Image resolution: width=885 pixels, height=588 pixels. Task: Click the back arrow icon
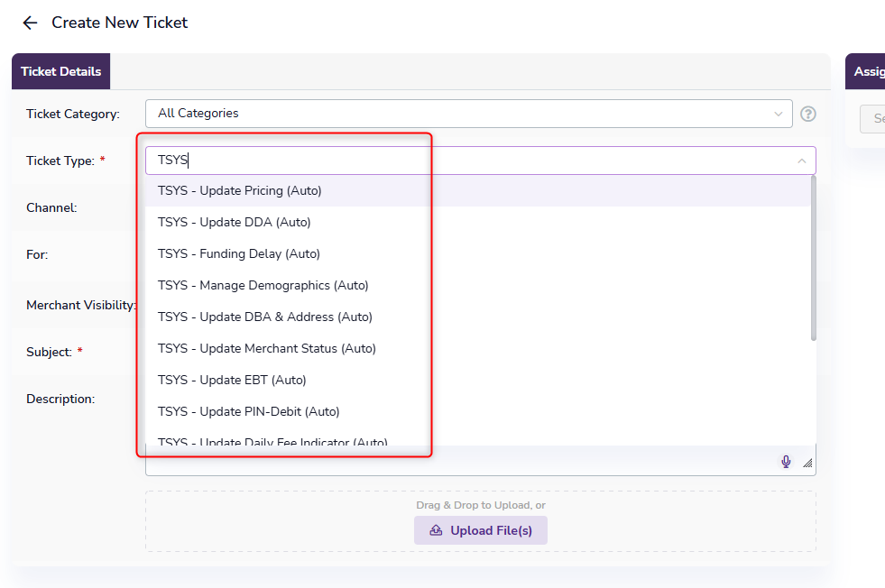30,23
